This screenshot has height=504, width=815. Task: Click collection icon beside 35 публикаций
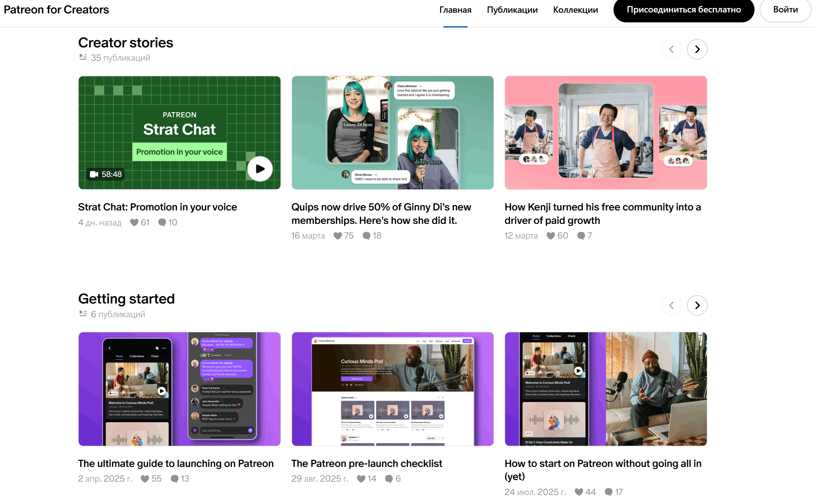(83, 57)
